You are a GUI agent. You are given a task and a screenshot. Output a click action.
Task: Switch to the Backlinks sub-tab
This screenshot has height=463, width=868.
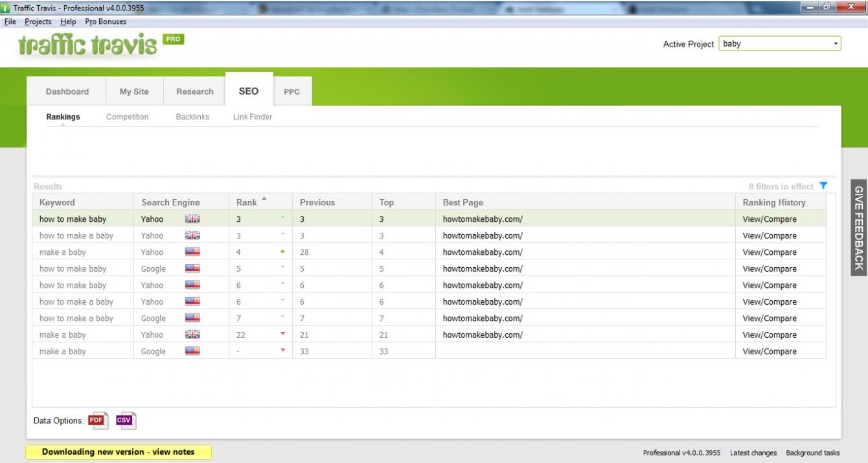(192, 117)
